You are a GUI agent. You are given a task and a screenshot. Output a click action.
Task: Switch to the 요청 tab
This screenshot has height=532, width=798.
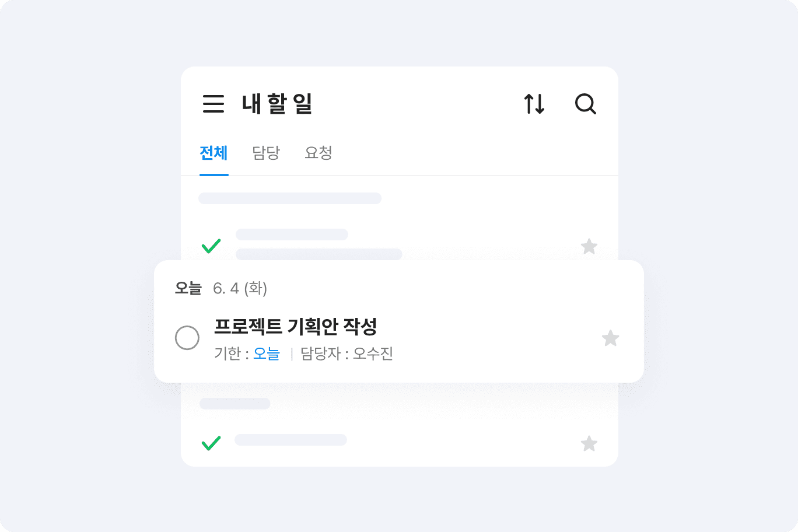click(318, 153)
